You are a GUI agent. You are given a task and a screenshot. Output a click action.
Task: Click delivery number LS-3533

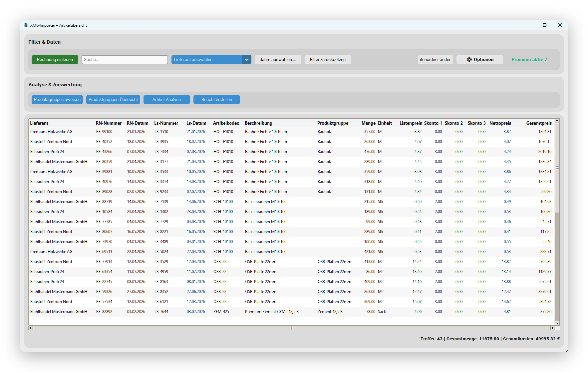[x=161, y=172]
